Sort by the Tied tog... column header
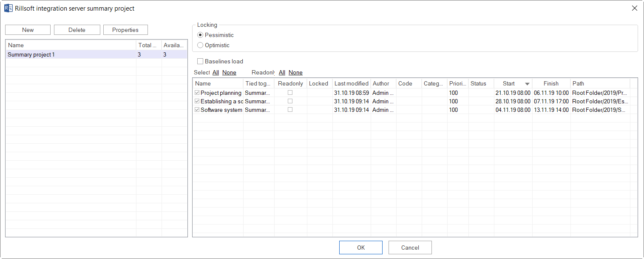 (259, 83)
